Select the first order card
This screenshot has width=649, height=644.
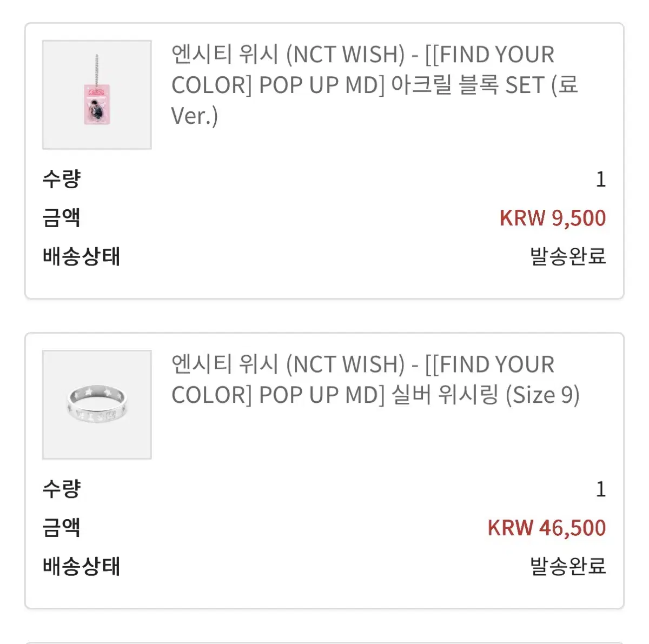[325, 160]
